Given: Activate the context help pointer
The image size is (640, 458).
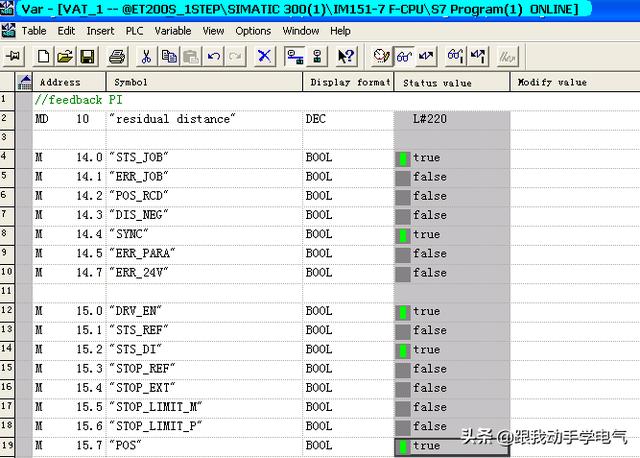Looking at the screenshot, I should [x=346, y=56].
